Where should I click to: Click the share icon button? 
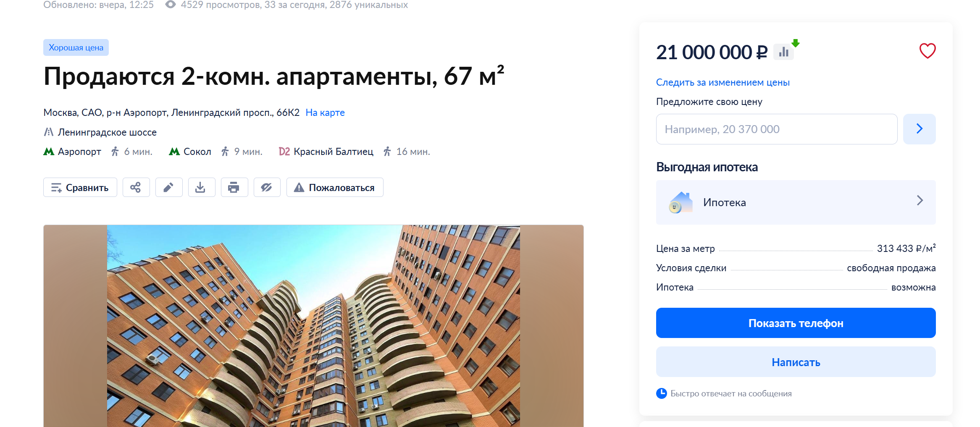point(136,187)
